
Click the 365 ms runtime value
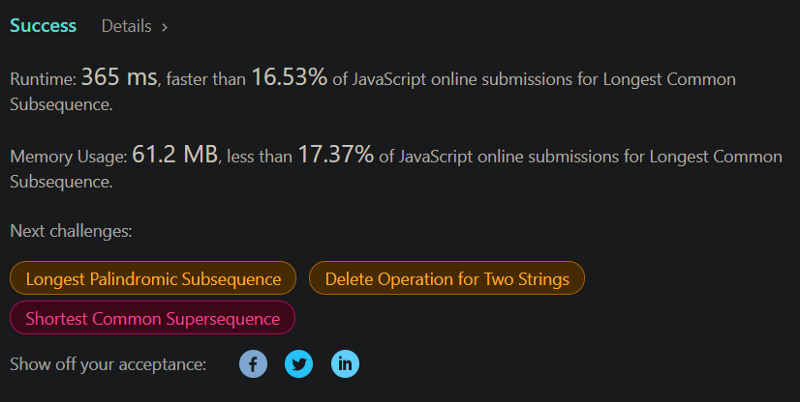click(119, 77)
